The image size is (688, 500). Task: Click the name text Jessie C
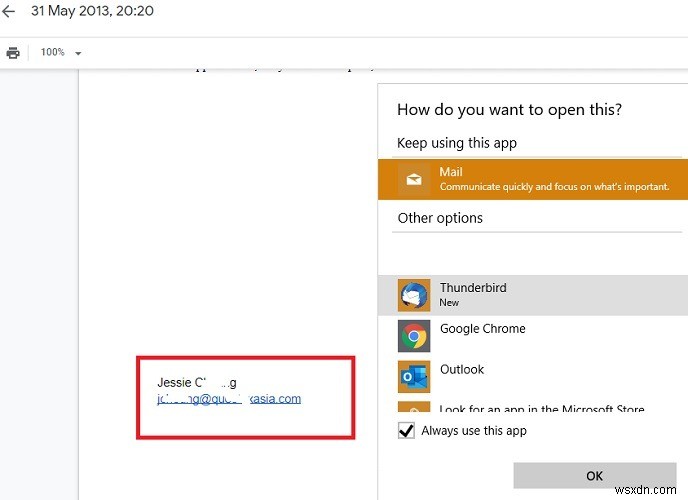pos(197,382)
